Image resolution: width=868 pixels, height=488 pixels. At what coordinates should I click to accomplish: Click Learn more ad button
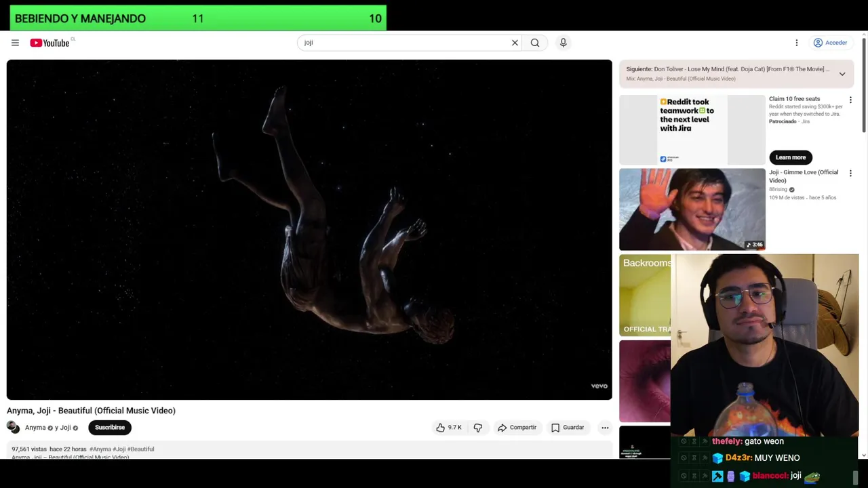(x=791, y=157)
